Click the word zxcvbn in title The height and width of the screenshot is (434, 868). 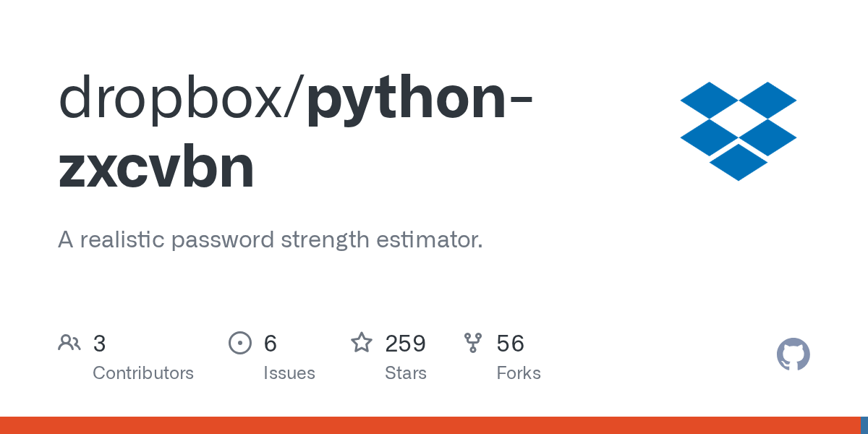[x=156, y=168]
